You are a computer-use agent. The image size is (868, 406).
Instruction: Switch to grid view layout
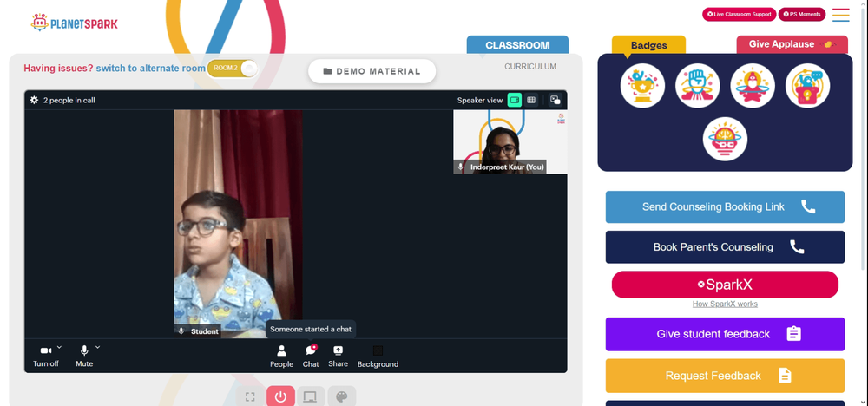point(531,100)
